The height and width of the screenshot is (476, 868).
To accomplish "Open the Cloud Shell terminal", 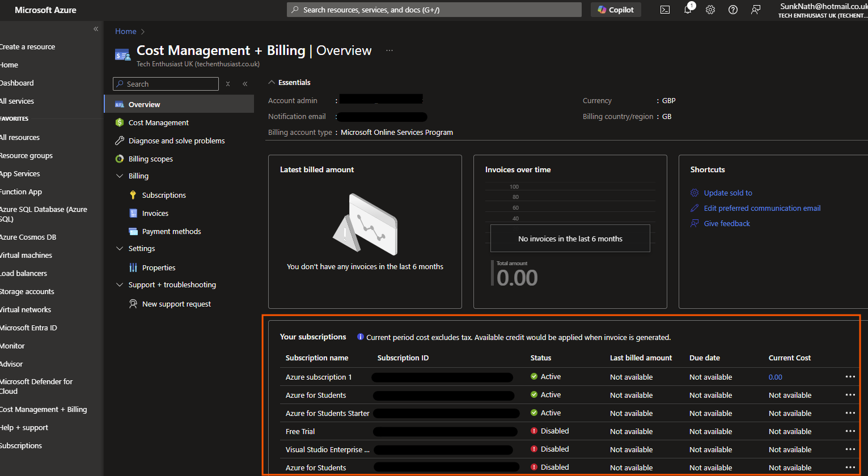I will point(664,10).
